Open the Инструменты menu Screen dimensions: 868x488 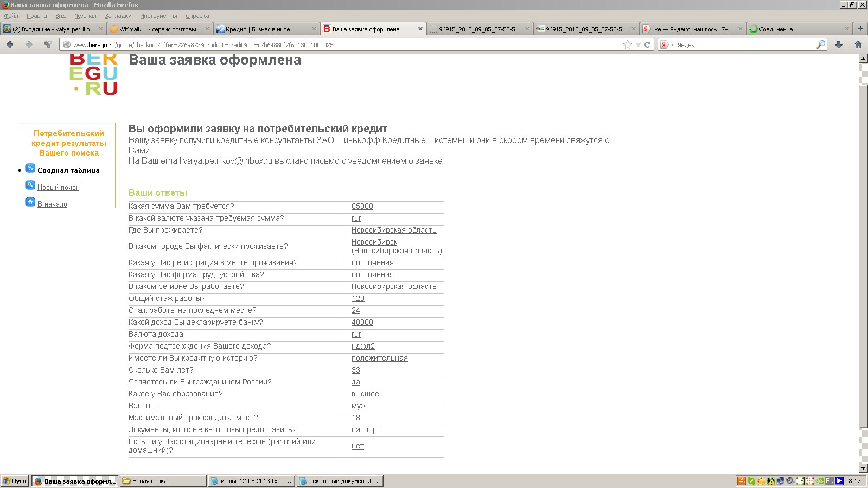(158, 16)
